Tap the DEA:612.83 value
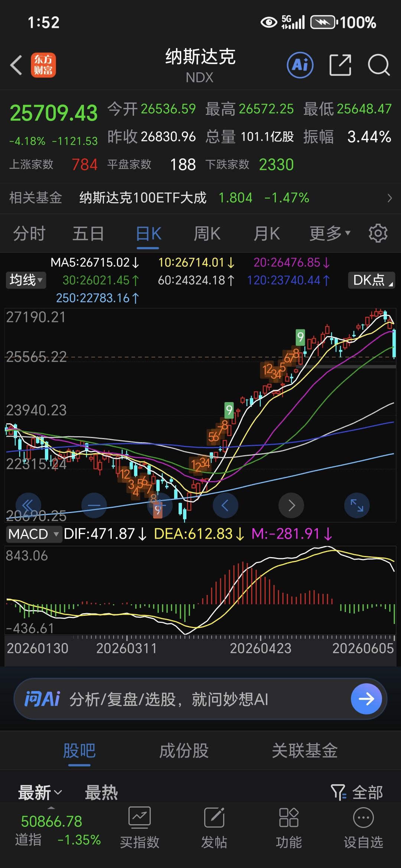 199,534
